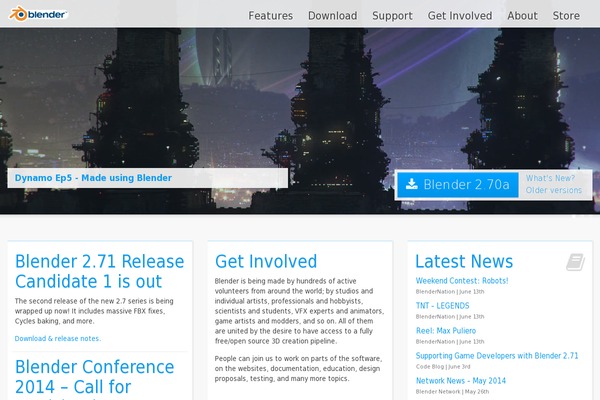Click paragraph 'People can join us to work'

click(298, 368)
